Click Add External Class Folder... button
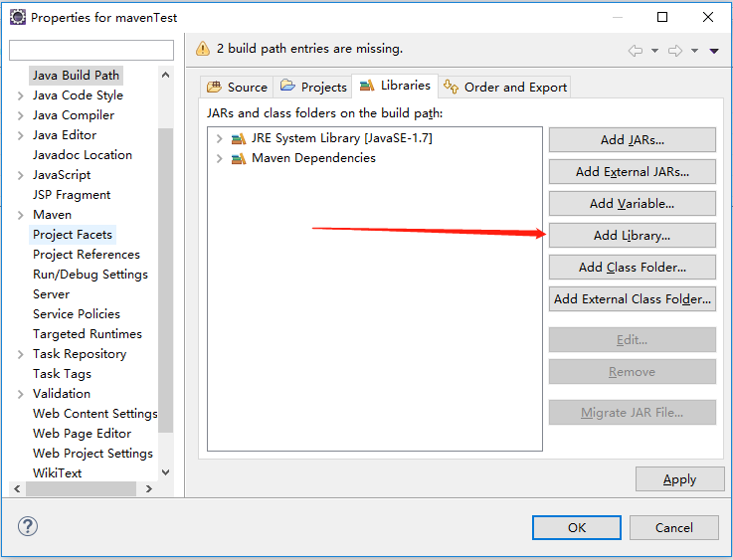 pos(632,298)
